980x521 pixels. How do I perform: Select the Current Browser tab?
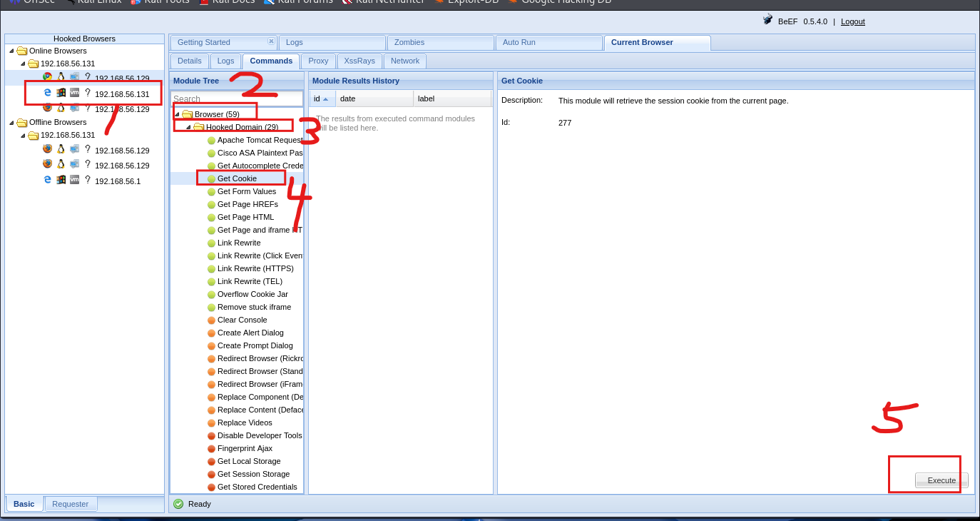(657, 43)
